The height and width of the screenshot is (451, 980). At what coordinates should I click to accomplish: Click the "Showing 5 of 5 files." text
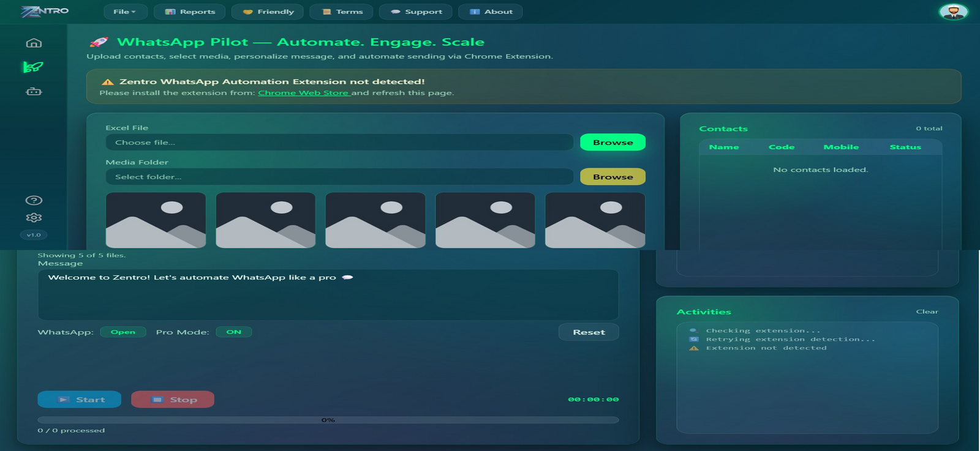tap(81, 255)
